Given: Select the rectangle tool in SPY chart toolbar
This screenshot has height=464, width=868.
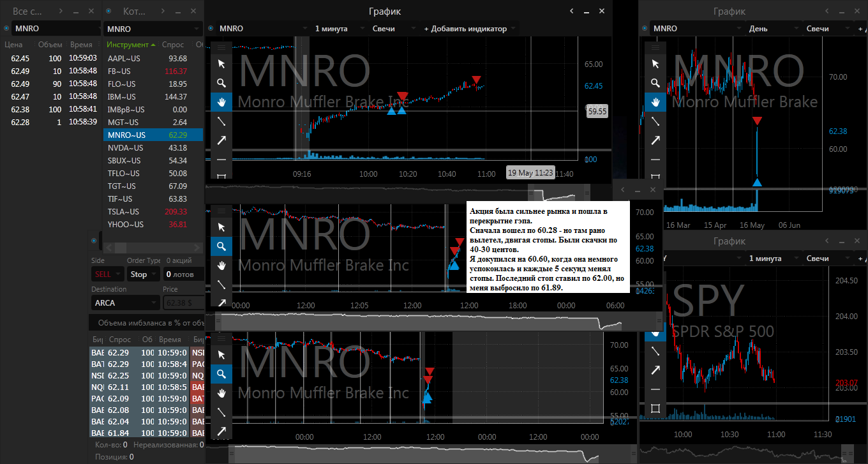Looking at the screenshot, I should (x=655, y=408).
